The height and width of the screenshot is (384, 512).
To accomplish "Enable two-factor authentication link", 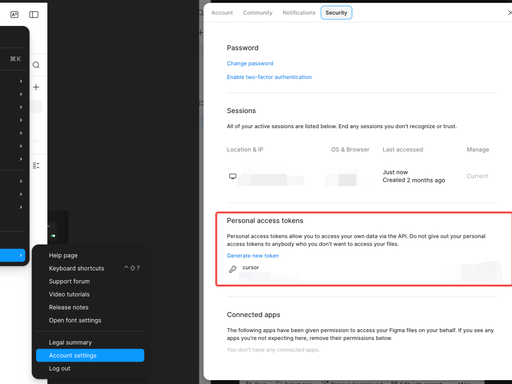I will [x=269, y=77].
